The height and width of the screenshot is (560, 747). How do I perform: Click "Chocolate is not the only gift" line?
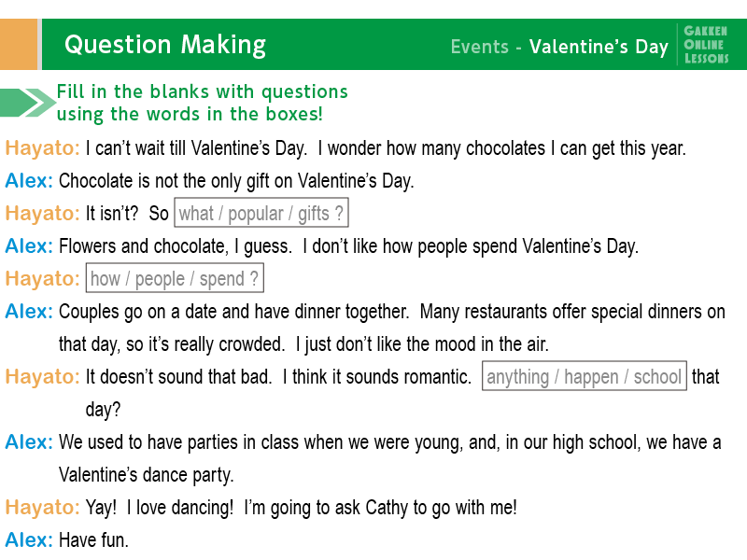point(236,181)
